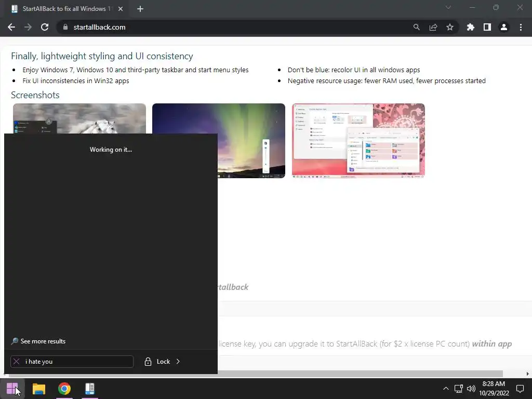Select the StartAllBack browser tab

pos(66,9)
